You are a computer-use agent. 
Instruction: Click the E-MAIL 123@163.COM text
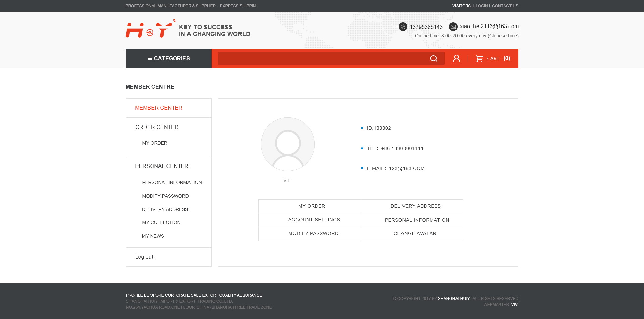point(396,168)
